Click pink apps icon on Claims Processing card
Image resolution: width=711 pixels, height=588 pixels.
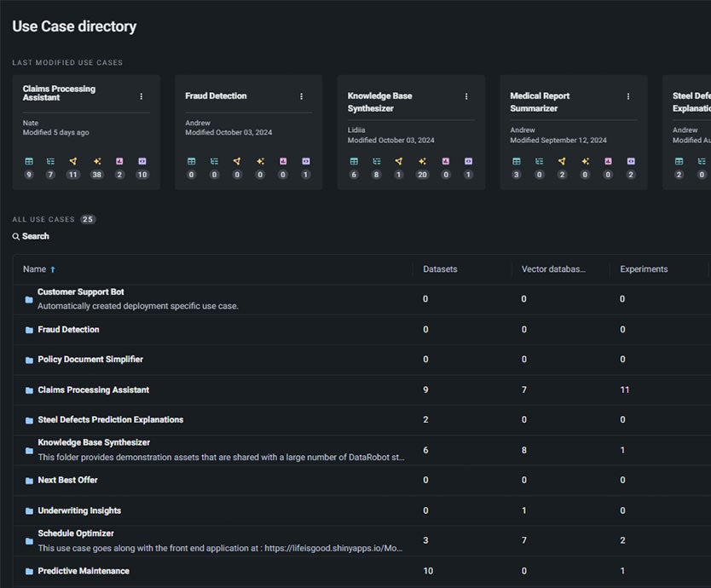coord(119,161)
